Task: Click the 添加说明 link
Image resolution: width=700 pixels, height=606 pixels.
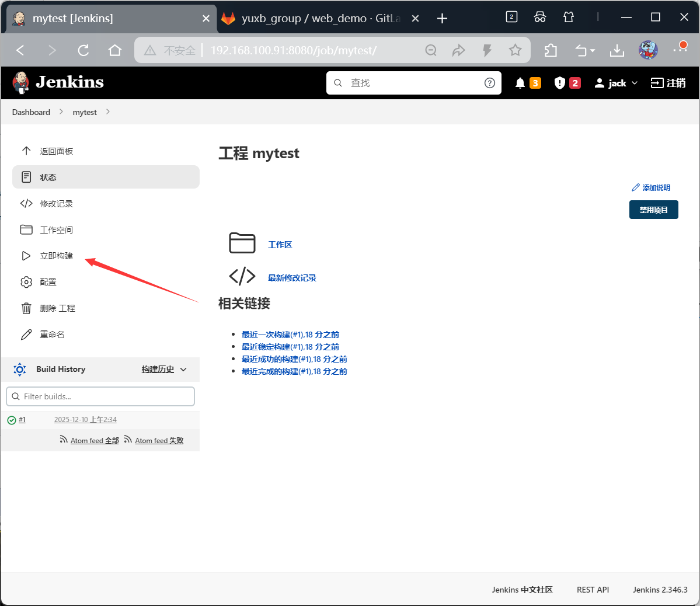Action: point(651,187)
